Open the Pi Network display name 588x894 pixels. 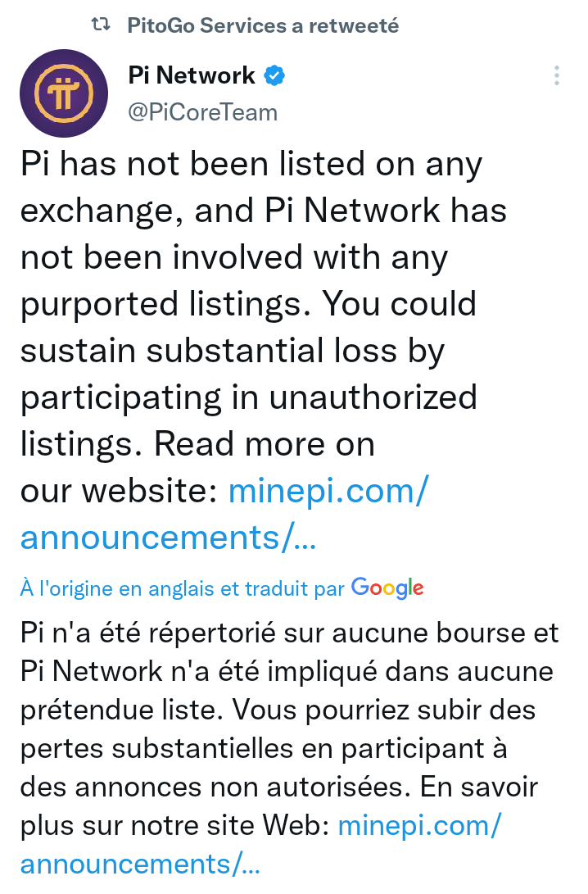(192, 76)
